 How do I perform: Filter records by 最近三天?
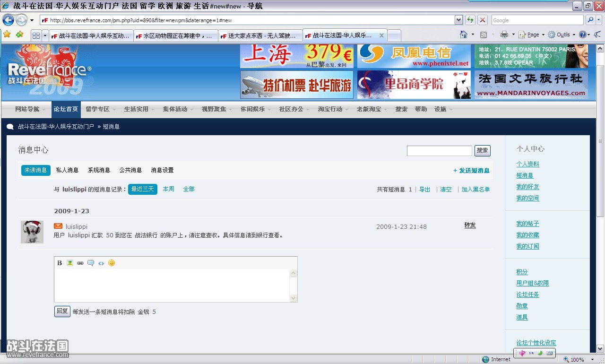(143, 189)
